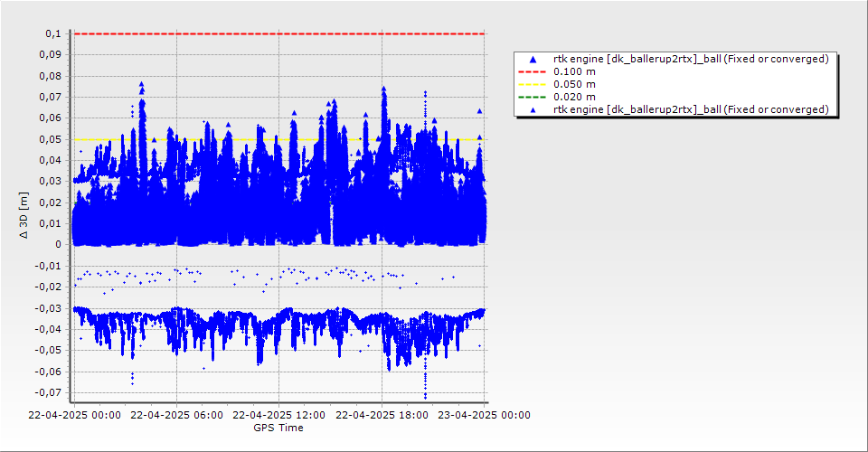Click the large blue triangle legend marker
The image size is (868, 452).
pyautogui.click(x=533, y=59)
